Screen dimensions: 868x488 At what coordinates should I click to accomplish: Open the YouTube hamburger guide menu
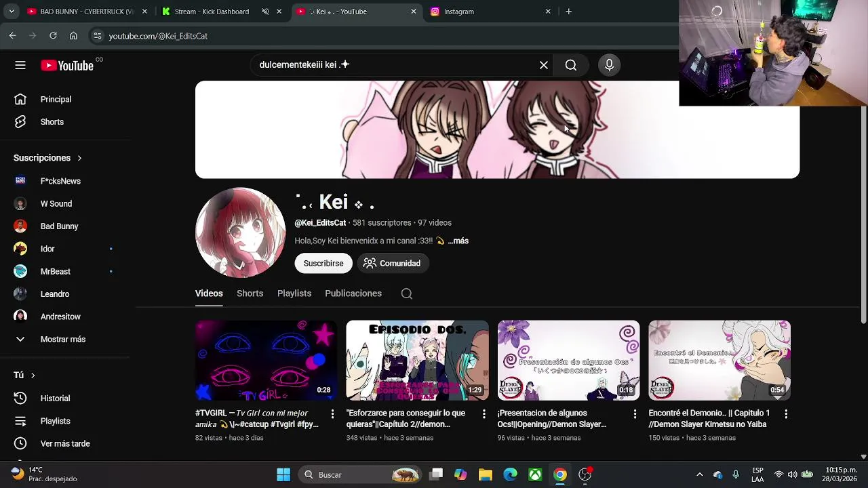point(20,65)
